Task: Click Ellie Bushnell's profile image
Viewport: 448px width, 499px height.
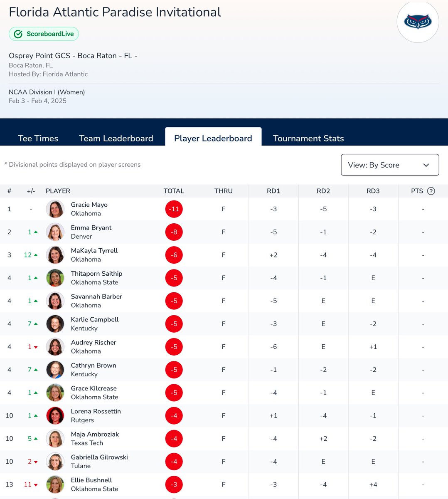Action: click(55, 484)
